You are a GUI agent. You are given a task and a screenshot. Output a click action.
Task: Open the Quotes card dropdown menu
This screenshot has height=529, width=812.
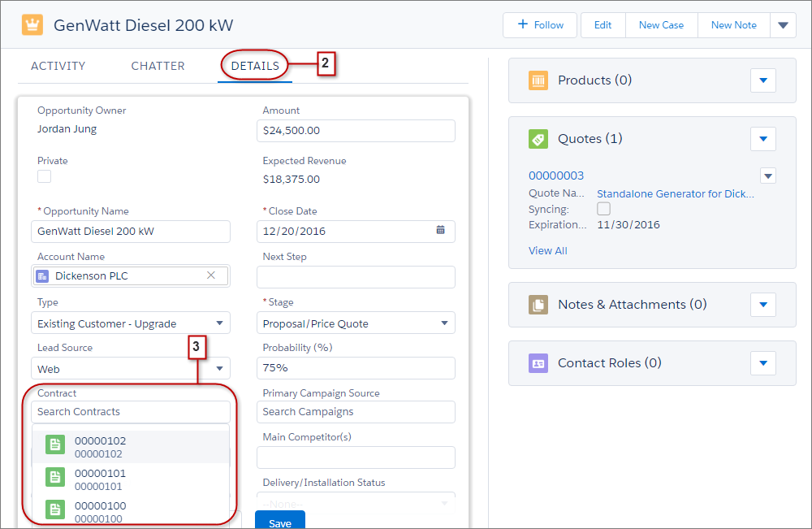(762, 139)
